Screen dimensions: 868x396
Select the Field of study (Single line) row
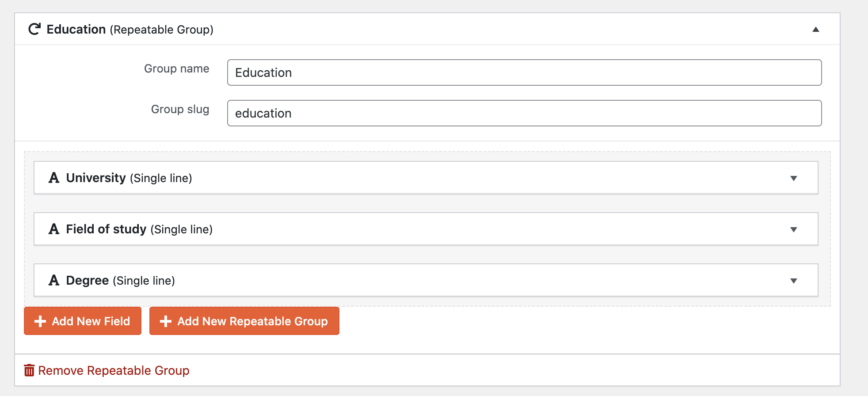coord(426,229)
